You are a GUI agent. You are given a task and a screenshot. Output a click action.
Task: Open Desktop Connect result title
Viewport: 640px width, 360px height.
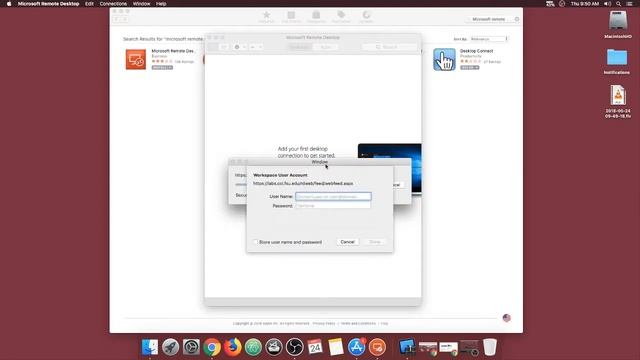[x=476, y=51]
